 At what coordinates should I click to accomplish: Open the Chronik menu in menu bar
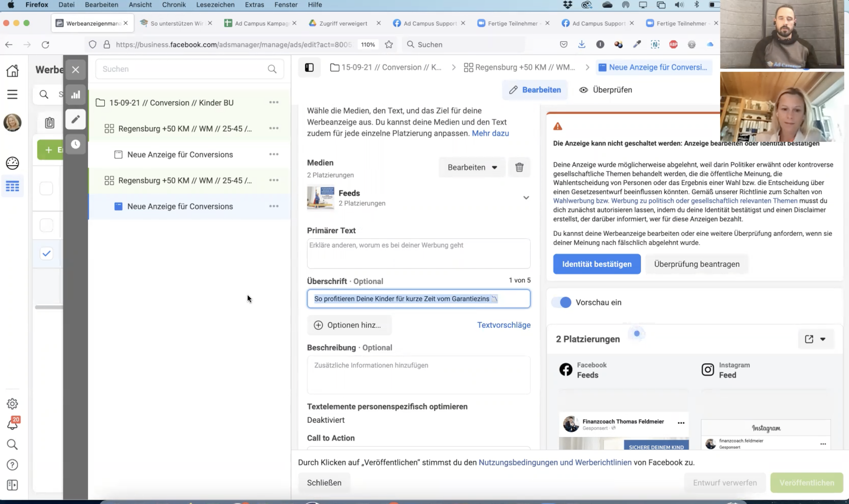174,5
